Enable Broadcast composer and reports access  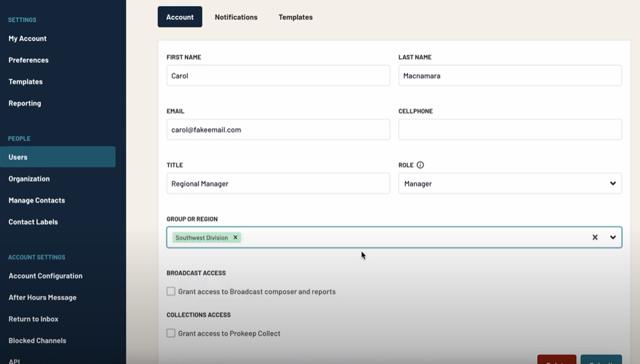(171, 291)
